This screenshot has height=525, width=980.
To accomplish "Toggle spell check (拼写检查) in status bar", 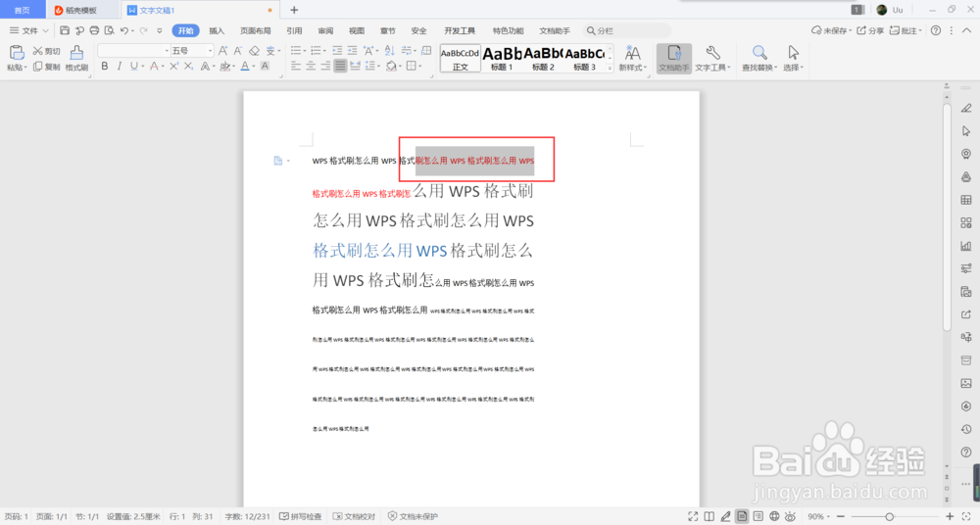I will click(300, 516).
